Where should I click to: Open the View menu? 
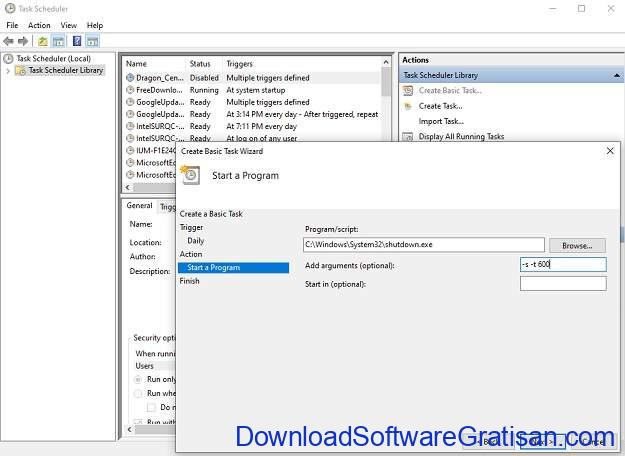click(x=69, y=25)
